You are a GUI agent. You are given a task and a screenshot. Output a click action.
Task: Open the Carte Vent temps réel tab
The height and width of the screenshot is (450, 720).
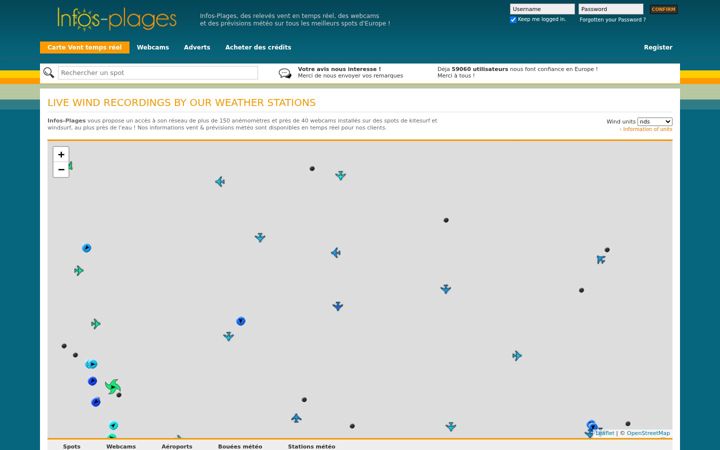(x=84, y=47)
